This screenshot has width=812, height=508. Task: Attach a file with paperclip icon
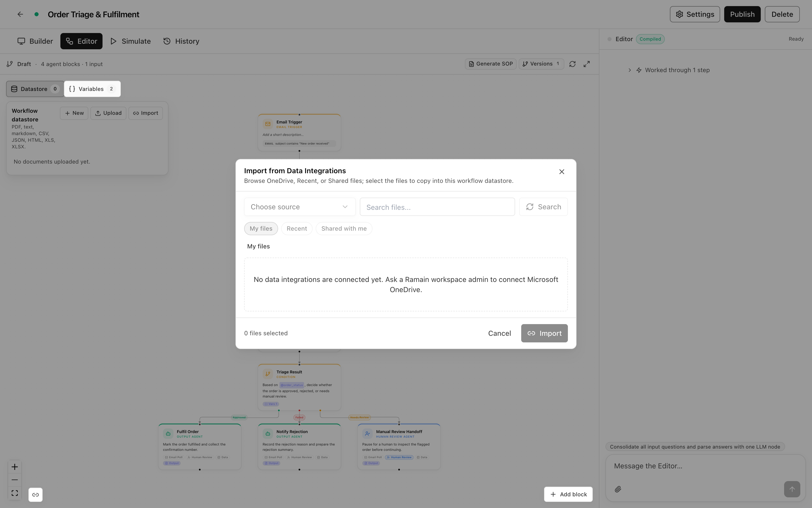click(618, 489)
